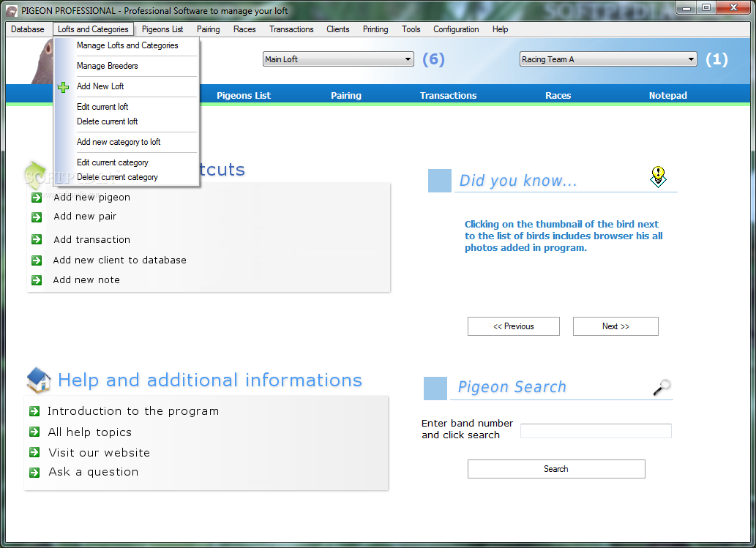The width and height of the screenshot is (756, 548).
Task: Open the Tools menu
Action: tap(411, 29)
